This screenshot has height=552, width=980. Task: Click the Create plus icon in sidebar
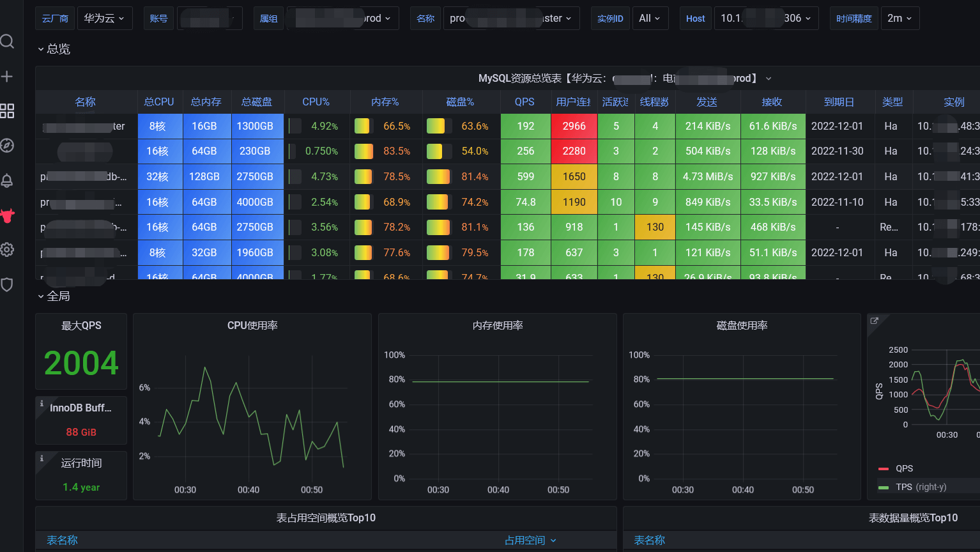pyautogui.click(x=7, y=77)
